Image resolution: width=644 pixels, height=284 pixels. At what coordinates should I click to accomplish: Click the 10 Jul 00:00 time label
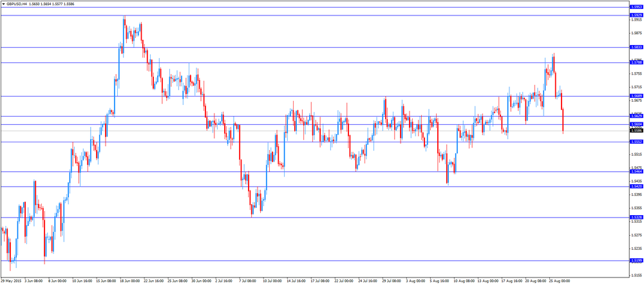tap(272, 281)
